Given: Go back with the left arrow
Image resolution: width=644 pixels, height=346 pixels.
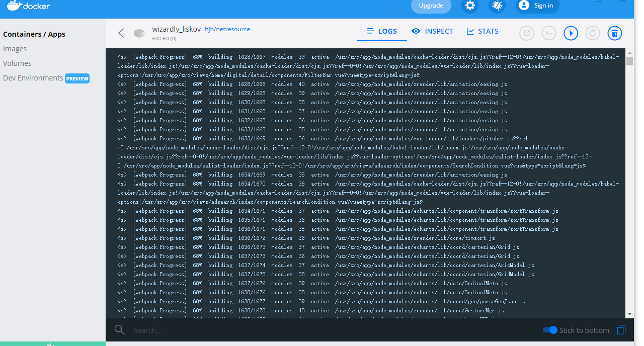Looking at the screenshot, I should click(121, 33).
